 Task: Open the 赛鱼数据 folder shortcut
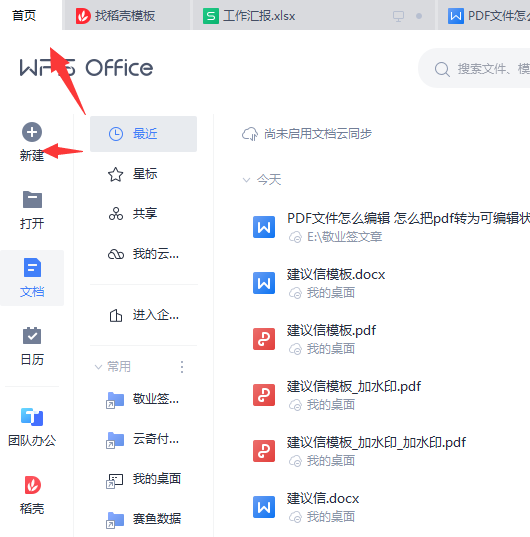pyautogui.click(x=143, y=519)
